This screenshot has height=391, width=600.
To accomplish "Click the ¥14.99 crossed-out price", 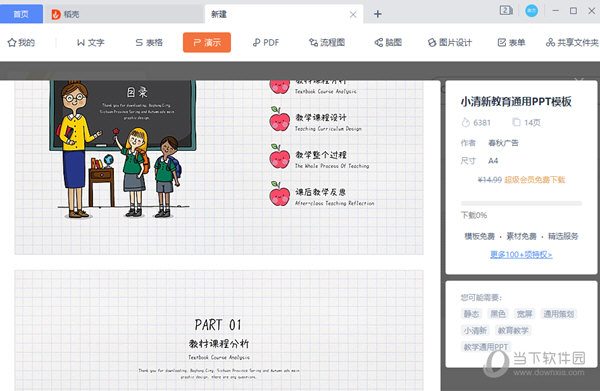I will click(x=489, y=180).
